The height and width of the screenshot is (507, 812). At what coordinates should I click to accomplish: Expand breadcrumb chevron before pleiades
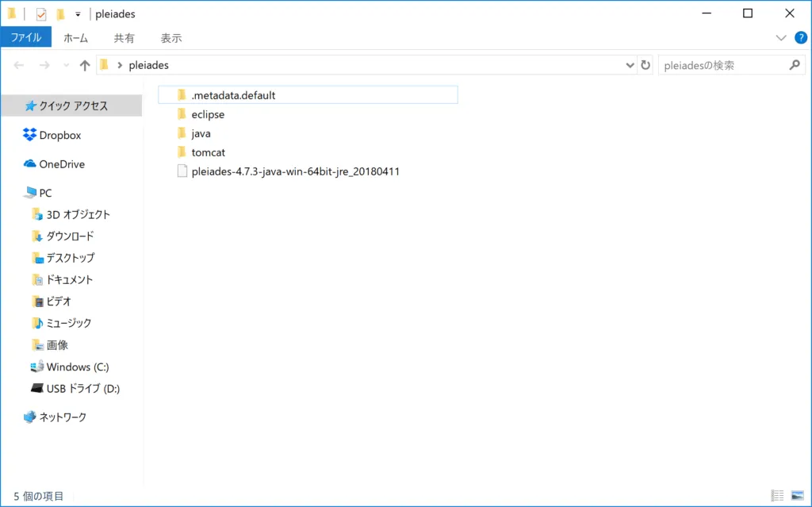pos(120,65)
